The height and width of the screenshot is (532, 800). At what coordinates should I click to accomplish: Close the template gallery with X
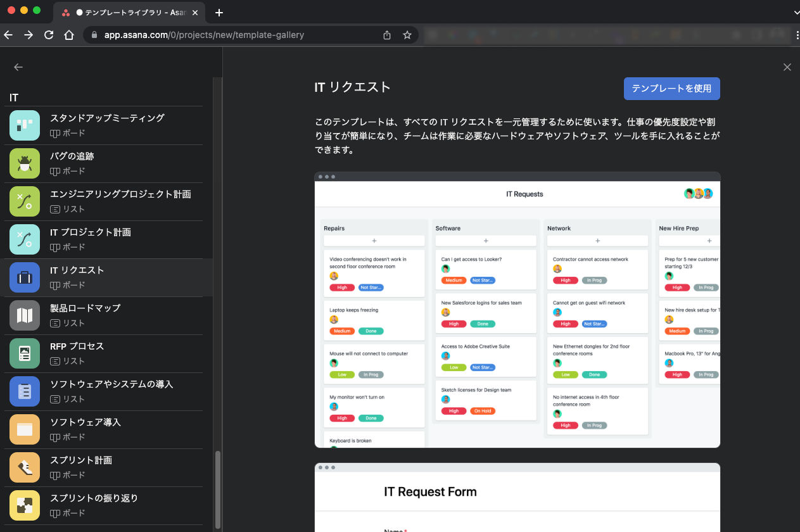pos(787,67)
